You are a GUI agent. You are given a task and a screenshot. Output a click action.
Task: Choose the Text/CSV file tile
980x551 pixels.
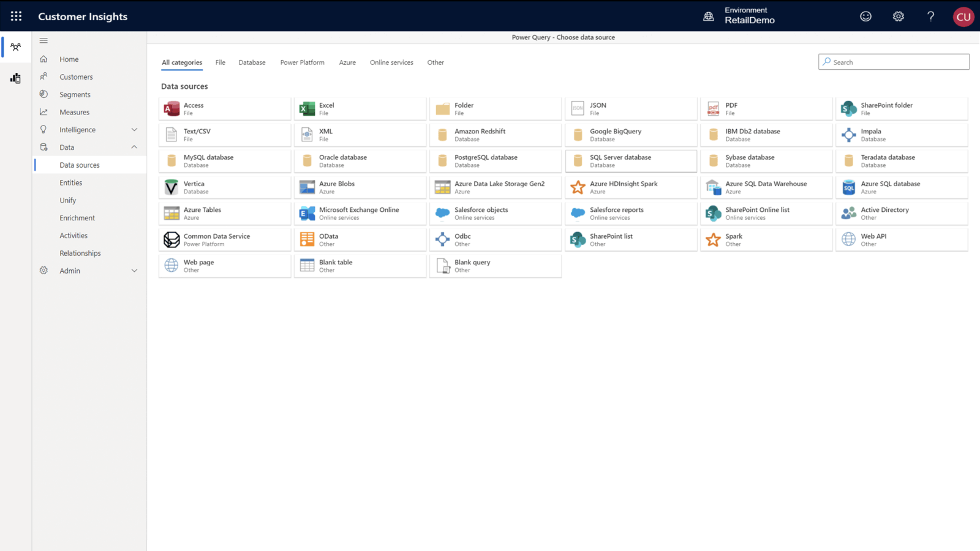click(x=225, y=135)
